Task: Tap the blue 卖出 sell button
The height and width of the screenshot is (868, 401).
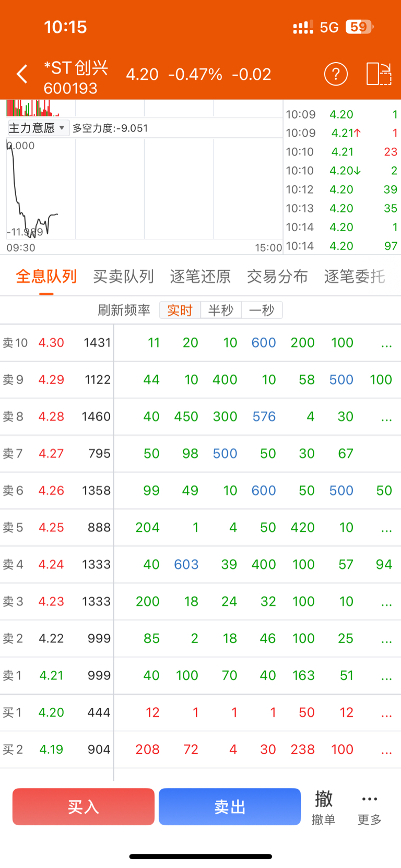Action: pyautogui.click(x=230, y=807)
